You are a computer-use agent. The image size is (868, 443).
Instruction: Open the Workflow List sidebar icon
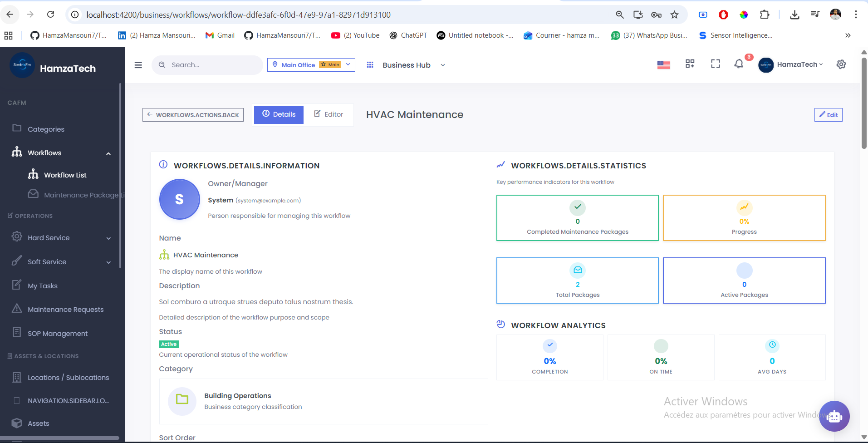(x=33, y=174)
